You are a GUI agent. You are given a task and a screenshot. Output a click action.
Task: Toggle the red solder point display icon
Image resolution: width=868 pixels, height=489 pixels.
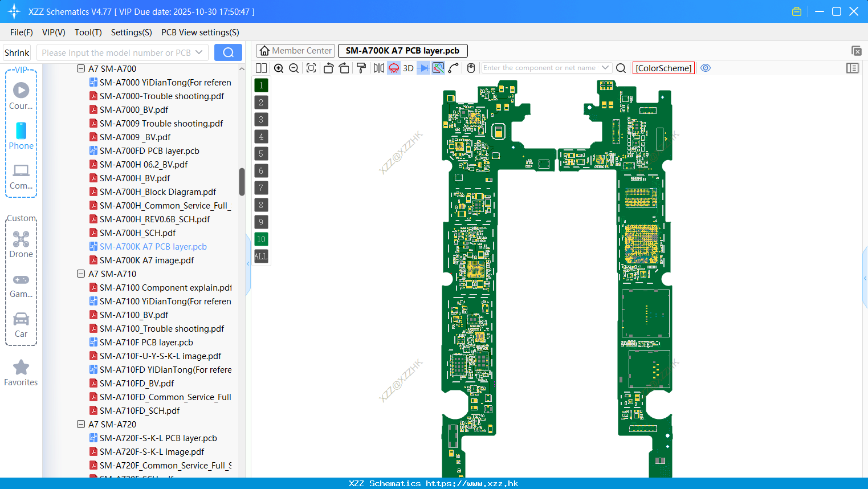(394, 68)
